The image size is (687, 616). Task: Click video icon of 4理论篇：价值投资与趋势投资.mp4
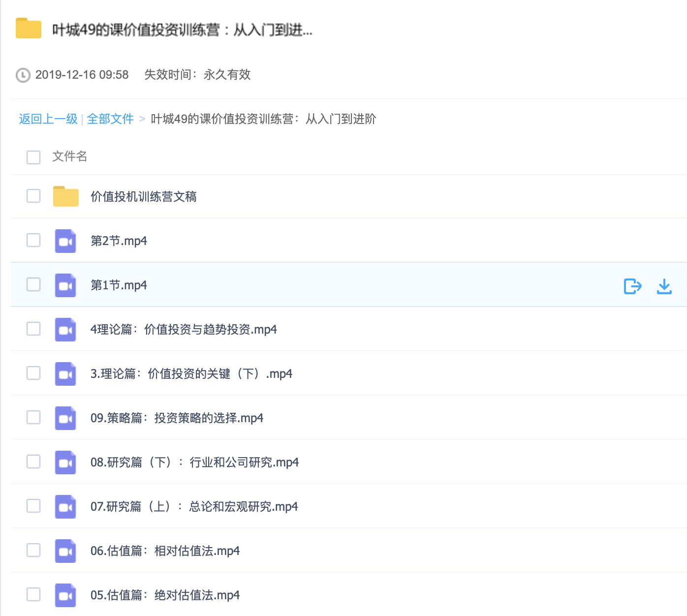pos(65,330)
